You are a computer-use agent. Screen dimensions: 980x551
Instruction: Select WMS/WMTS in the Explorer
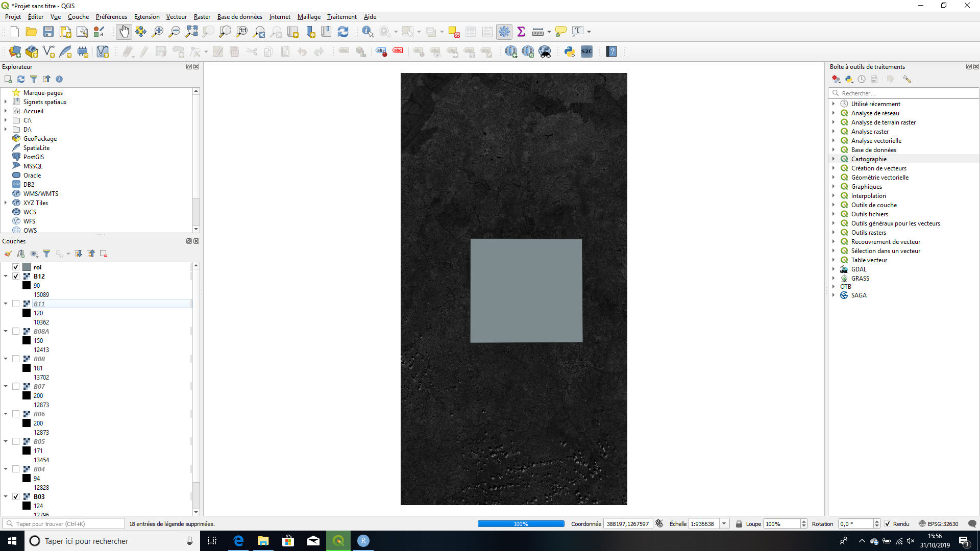click(x=41, y=194)
